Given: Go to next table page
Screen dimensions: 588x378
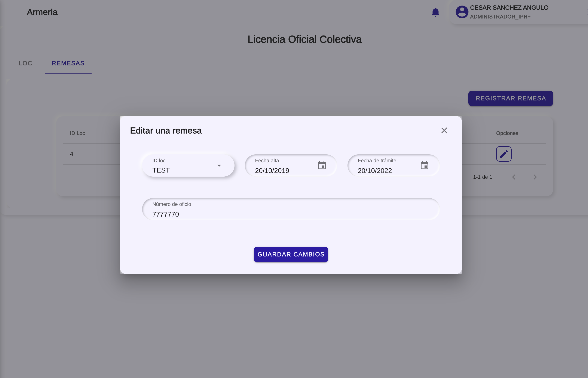Looking at the screenshot, I should (x=535, y=177).
